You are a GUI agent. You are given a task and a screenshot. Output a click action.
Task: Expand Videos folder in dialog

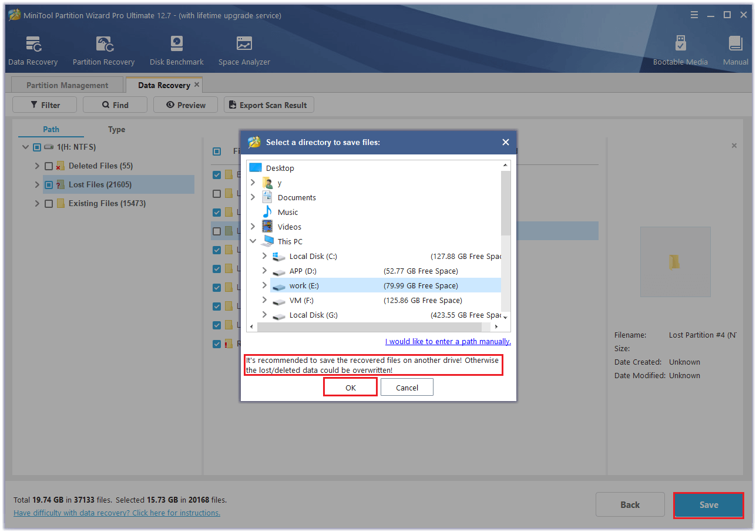click(253, 227)
